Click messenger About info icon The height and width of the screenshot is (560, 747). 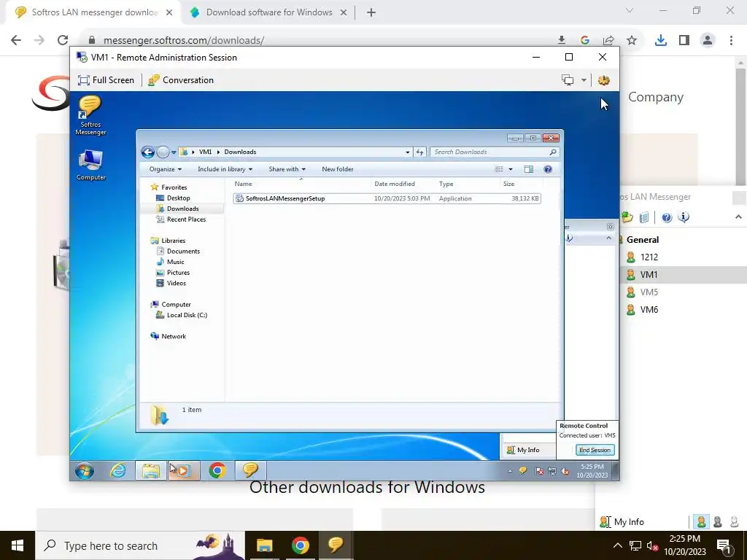[x=684, y=217]
